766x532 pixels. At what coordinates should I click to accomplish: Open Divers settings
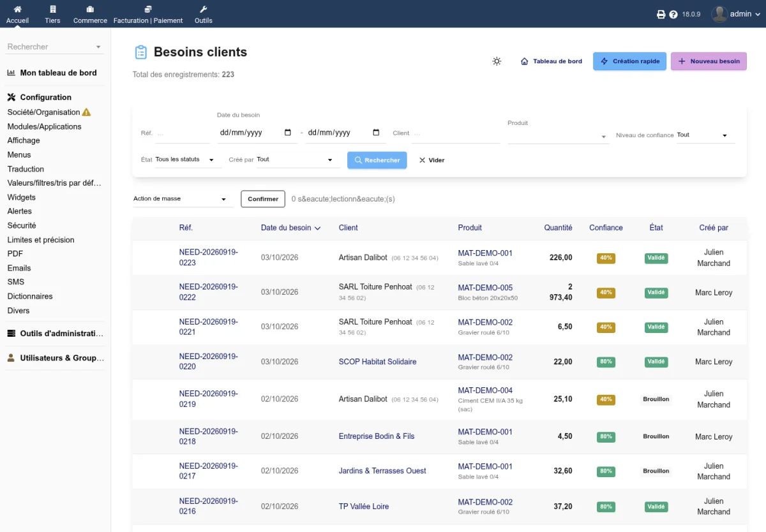point(19,311)
